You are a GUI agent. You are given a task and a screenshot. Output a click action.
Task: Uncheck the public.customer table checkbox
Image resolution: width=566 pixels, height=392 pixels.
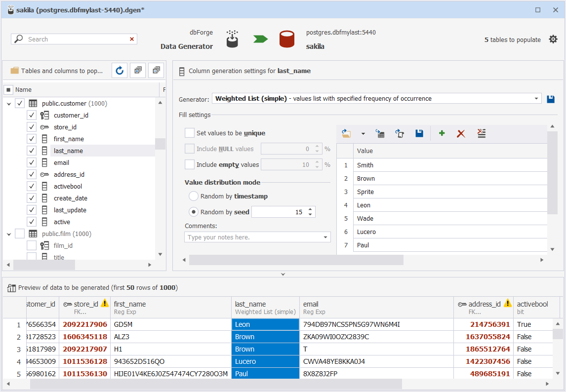pyautogui.click(x=20, y=103)
